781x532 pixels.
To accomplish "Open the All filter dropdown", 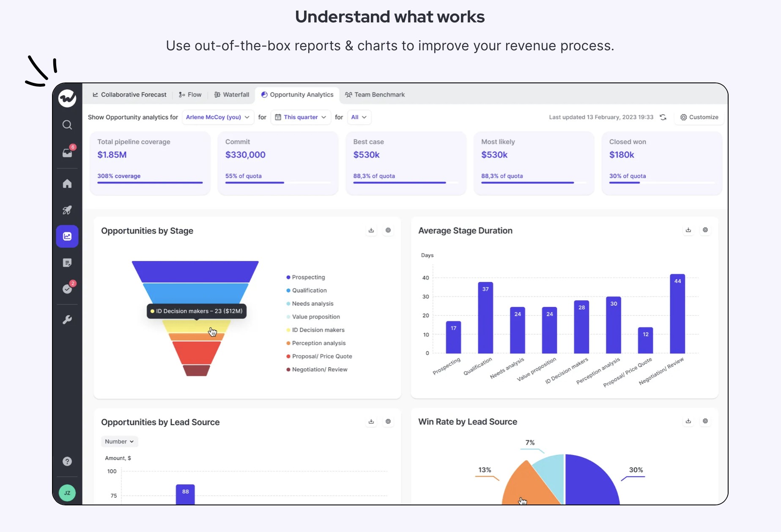I will 359,117.
